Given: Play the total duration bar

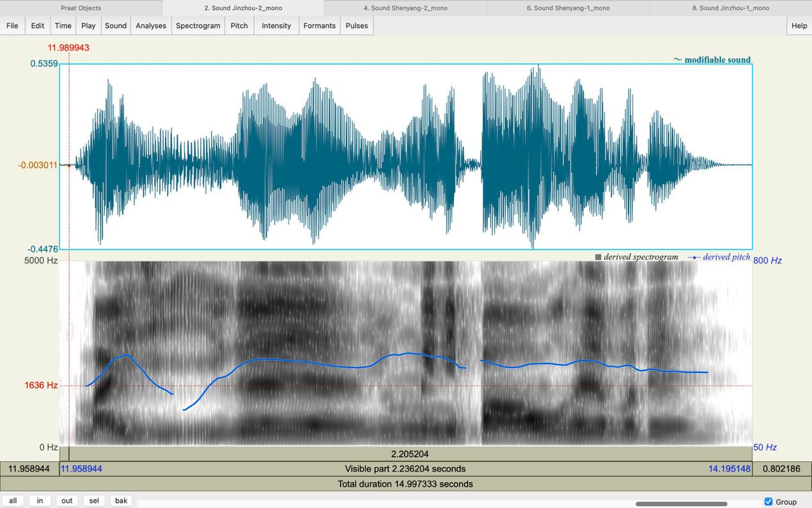Looking at the screenshot, I should (x=405, y=484).
